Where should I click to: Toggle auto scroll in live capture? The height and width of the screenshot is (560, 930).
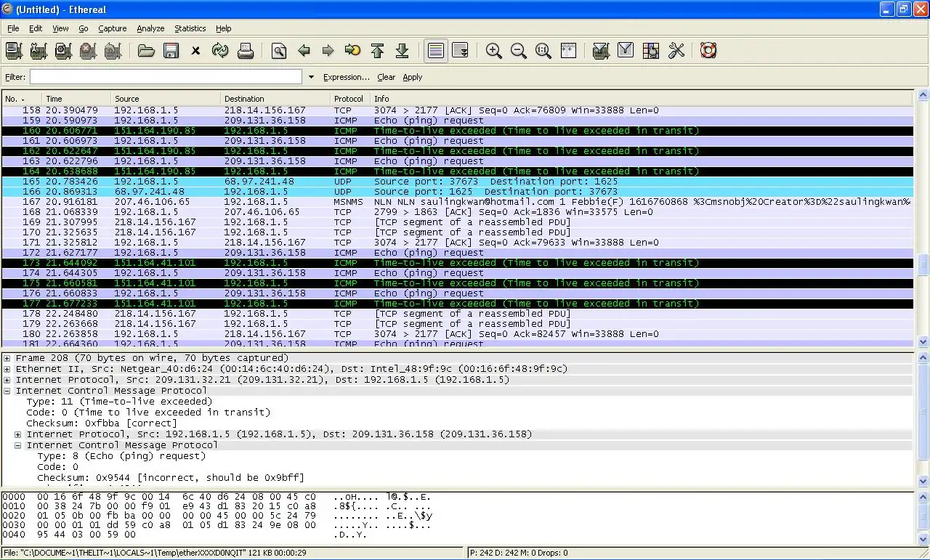460,51
